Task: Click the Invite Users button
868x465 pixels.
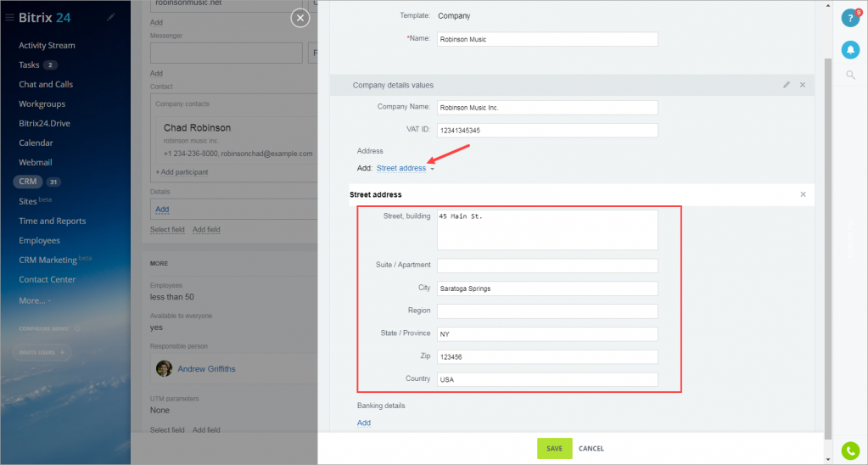Action: [42, 352]
